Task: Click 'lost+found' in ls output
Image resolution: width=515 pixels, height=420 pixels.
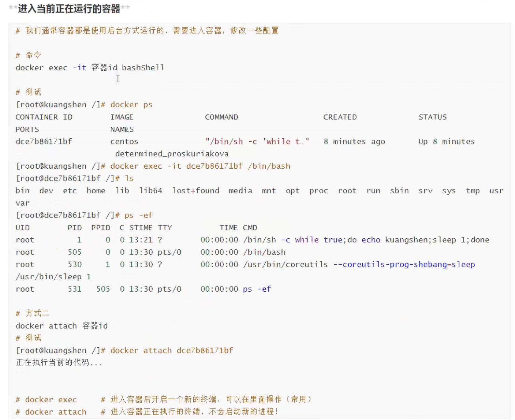Action: click(196, 191)
